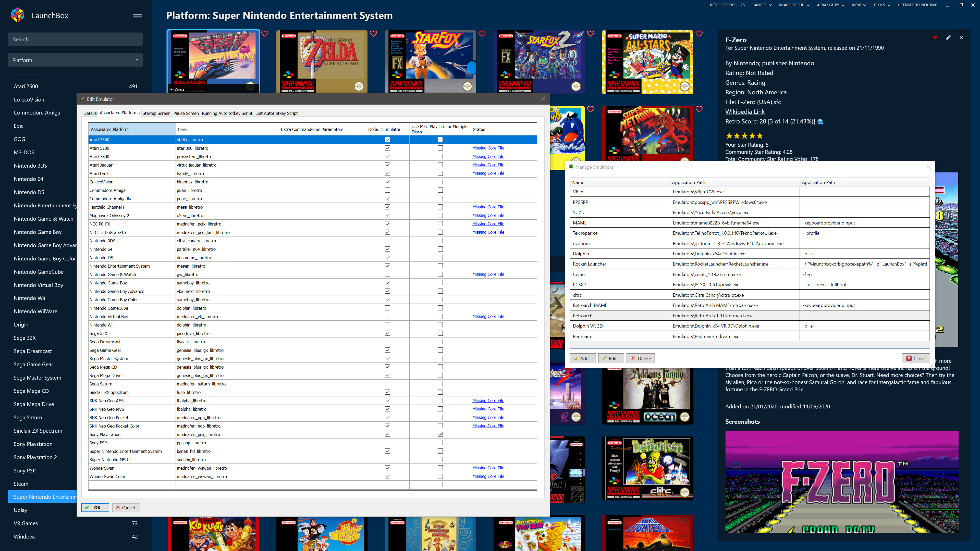Check M3U Playlists for Sega Mega CD

pyautogui.click(x=440, y=367)
